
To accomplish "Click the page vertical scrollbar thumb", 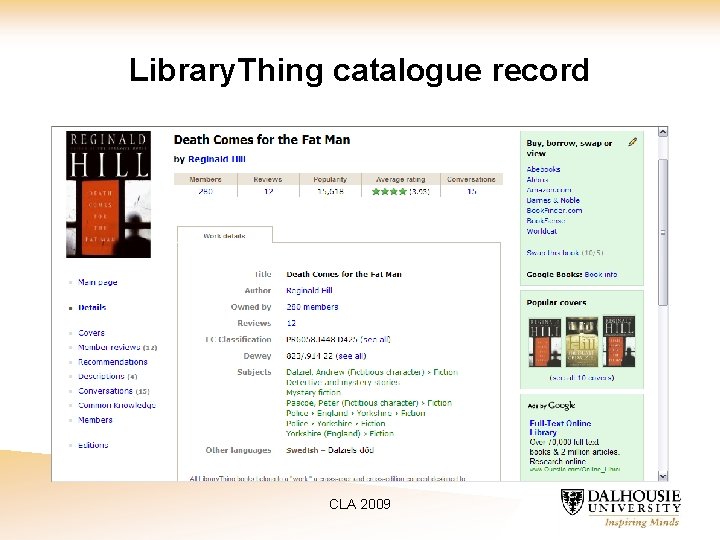I will (663, 232).
